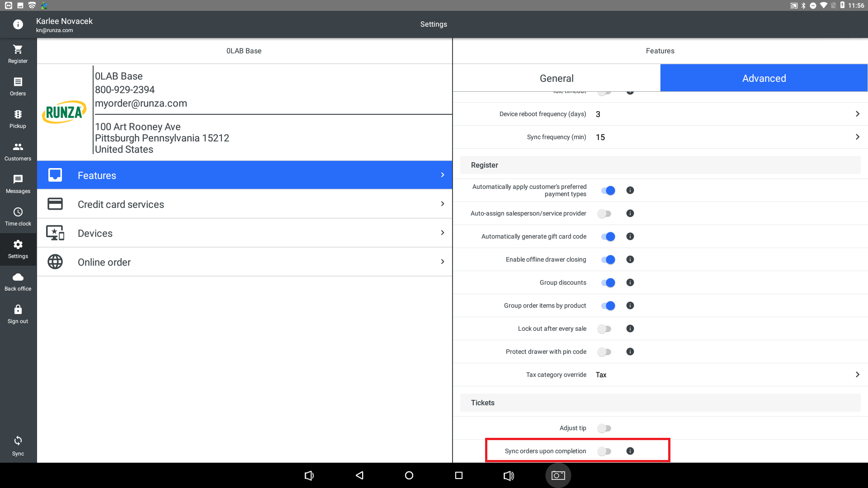Open the Customers section
This screenshot has height=488, width=868.
pos(18,151)
